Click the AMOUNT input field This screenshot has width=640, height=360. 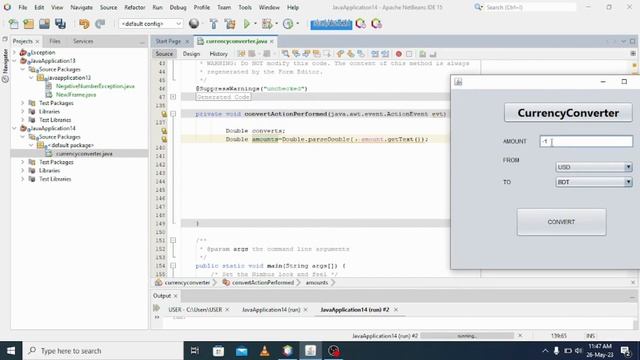coord(586,141)
